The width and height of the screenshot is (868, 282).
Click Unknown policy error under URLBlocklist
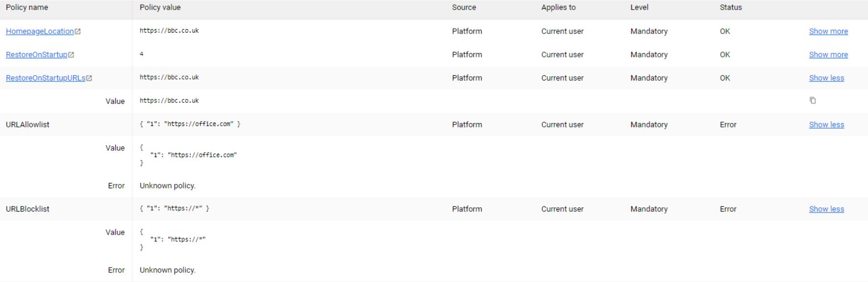(167, 270)
